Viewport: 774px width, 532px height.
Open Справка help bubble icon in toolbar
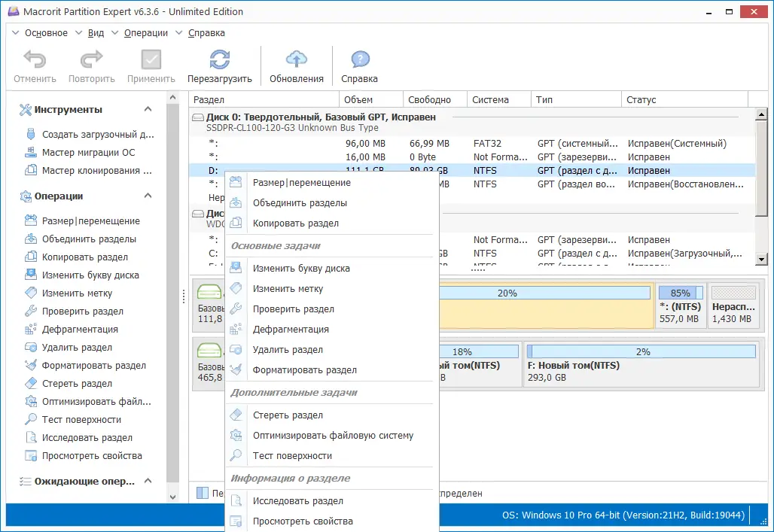(x=360, y=61)
